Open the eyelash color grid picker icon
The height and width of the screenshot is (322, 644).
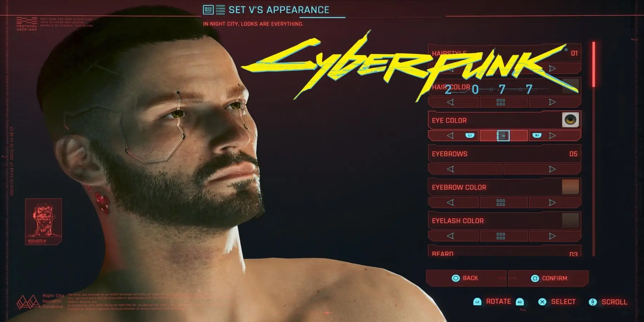pyautogui.click(x=501, y=236)
